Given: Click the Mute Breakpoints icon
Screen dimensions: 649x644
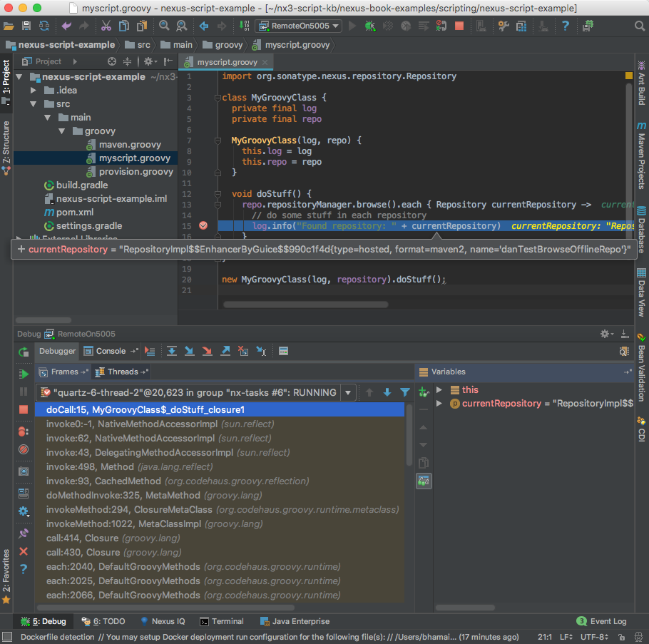Looking at the screenshot, I should 24,449.
